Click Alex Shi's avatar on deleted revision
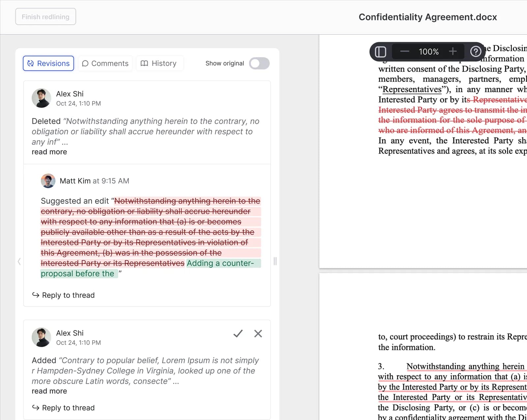 coord(42,98)
